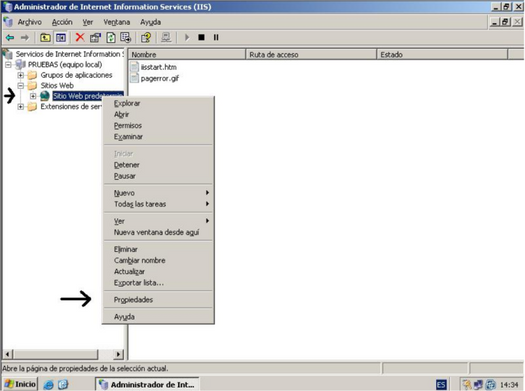
Task: Select the pagerror.gif file name
Action: coord(159,78)
